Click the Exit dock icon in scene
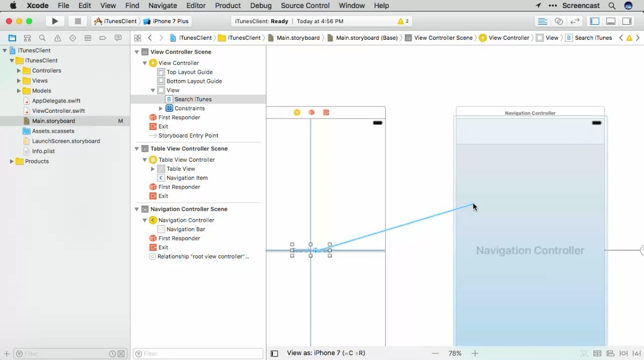Viewport: 644px width, 360px height. coord(326,112)
